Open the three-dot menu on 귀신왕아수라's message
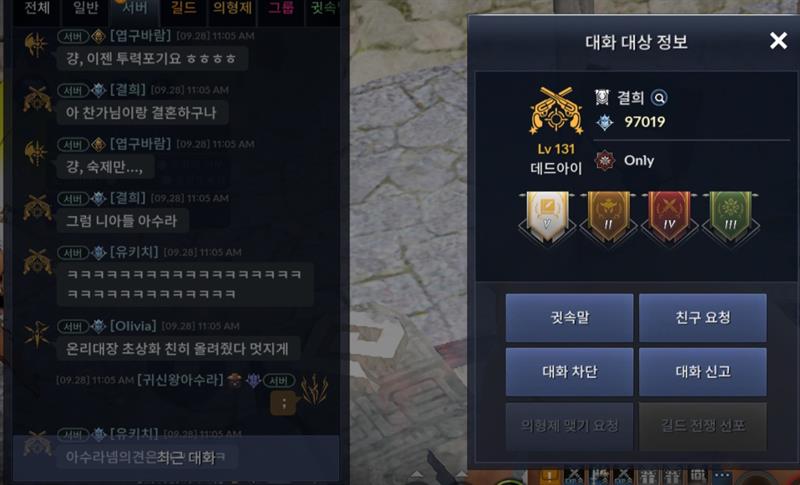 click(284, 403)
